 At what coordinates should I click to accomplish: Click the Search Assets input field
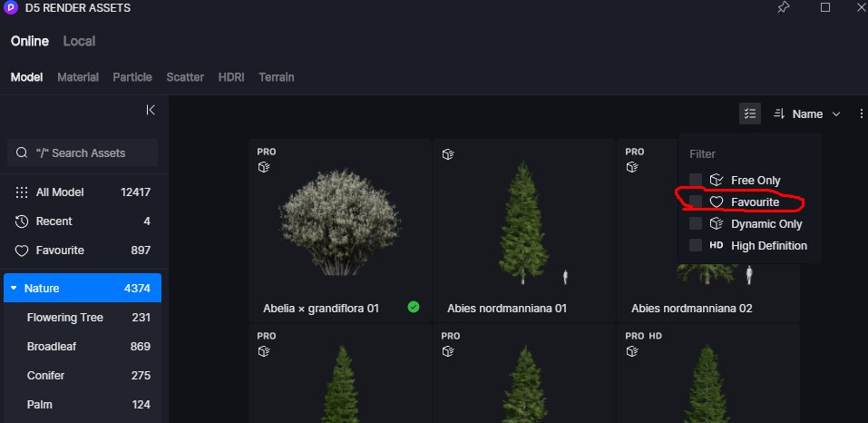pyautogui.click(x=83, y=152)
